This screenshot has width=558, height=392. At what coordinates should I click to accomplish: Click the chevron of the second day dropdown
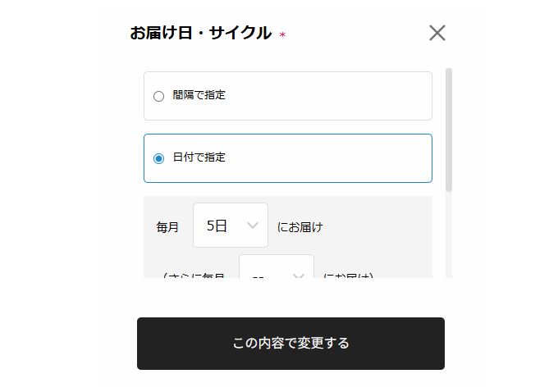coord(299,276)
